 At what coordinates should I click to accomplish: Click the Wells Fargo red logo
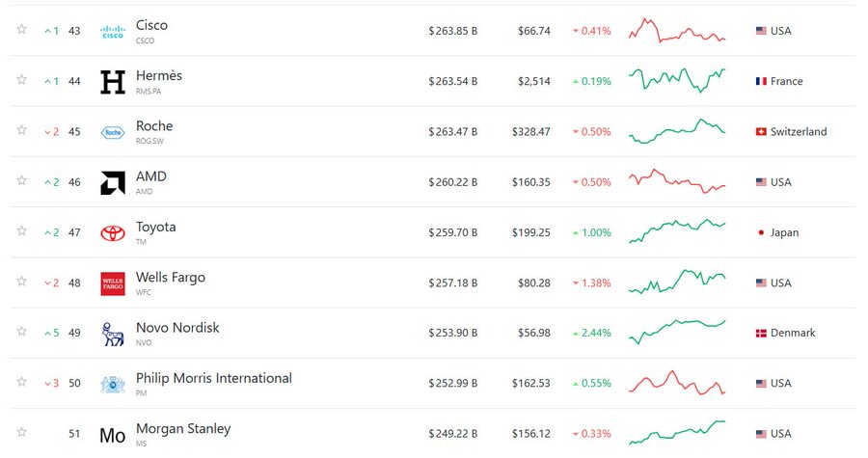(113, 283)
